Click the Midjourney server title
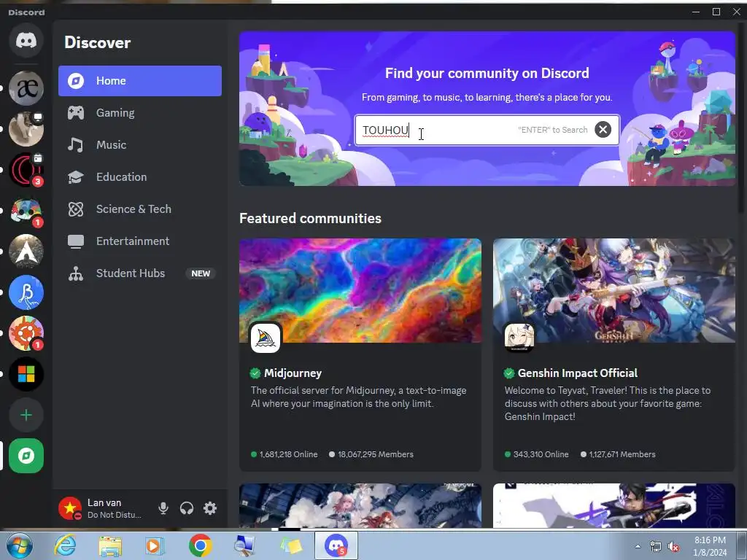Viewport: 747px width, 560px height. [x=293, y=373]
